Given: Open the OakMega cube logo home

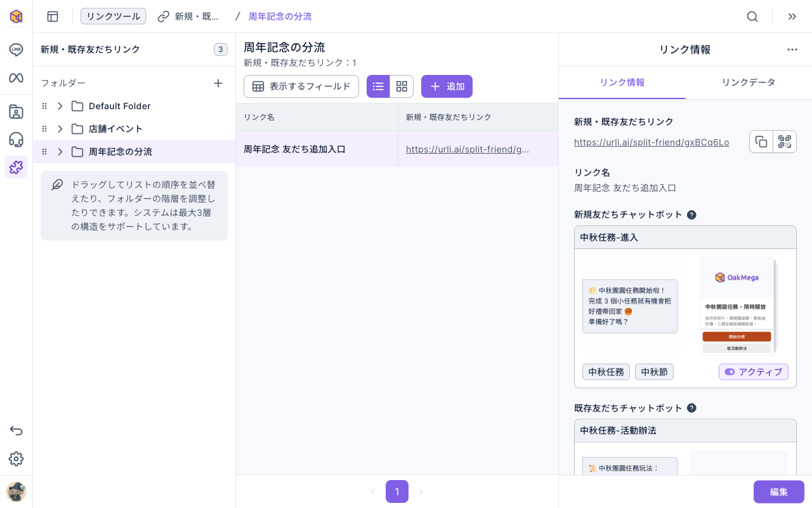Looking at the screenshot, I should [16, 17].
